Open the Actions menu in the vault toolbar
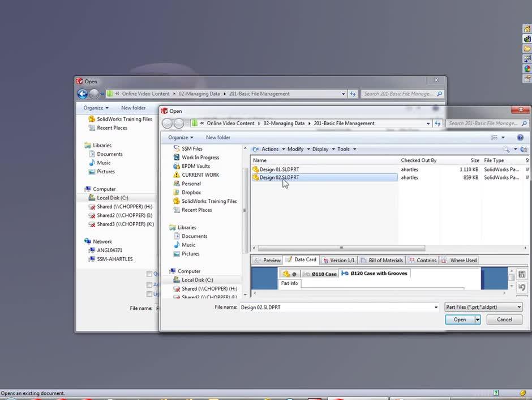Image resolution: width=532 pixels, height=400 pixels. coord(269,149)
